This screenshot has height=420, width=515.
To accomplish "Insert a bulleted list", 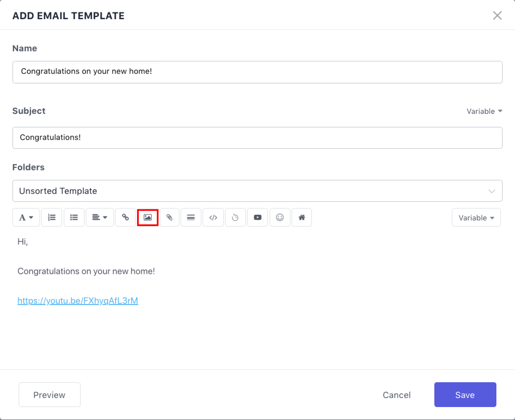I will [x=74, y=217].
